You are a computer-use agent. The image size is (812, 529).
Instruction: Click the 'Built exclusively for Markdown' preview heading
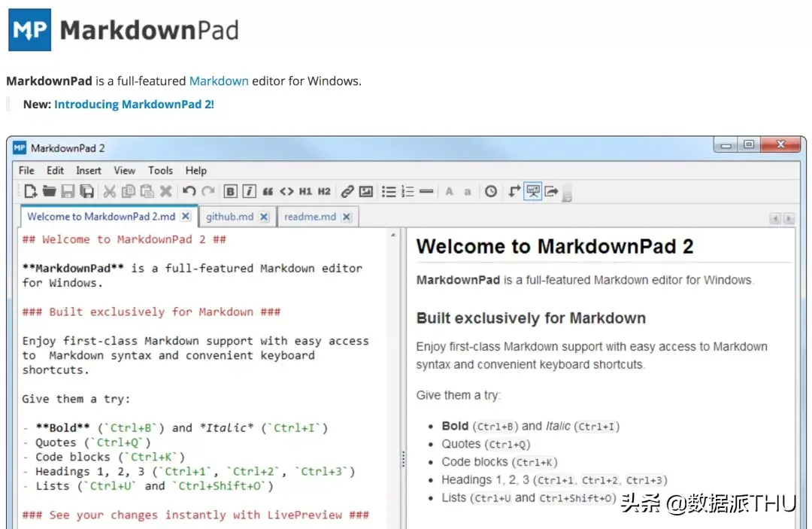tap(531, 318)
